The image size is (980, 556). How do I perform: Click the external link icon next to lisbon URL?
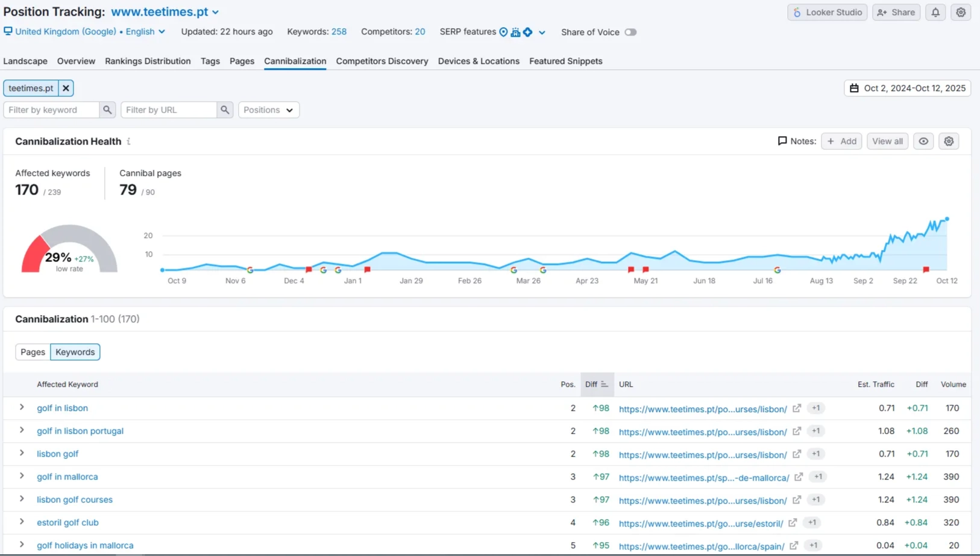(796, 408)
